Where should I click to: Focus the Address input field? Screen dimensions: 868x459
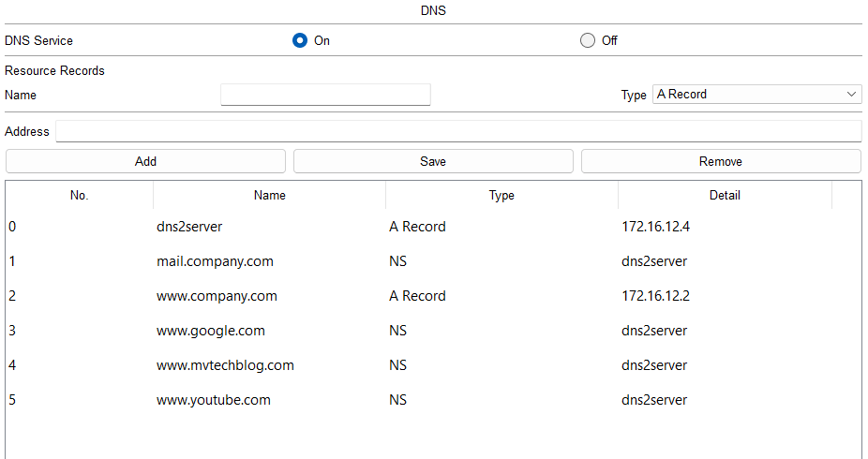pyautogui.click(x=458, y=131)
